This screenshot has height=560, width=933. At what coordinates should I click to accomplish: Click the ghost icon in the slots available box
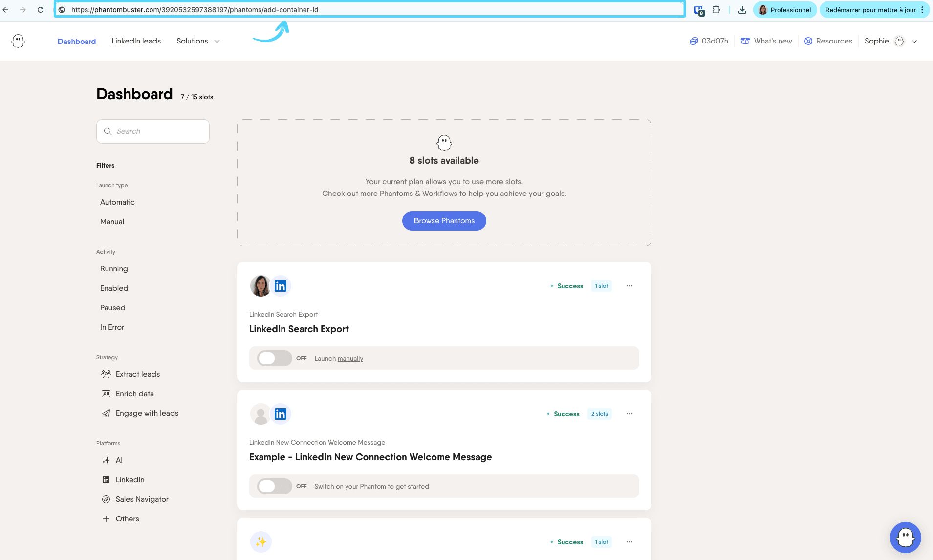(x=444, y=143)
